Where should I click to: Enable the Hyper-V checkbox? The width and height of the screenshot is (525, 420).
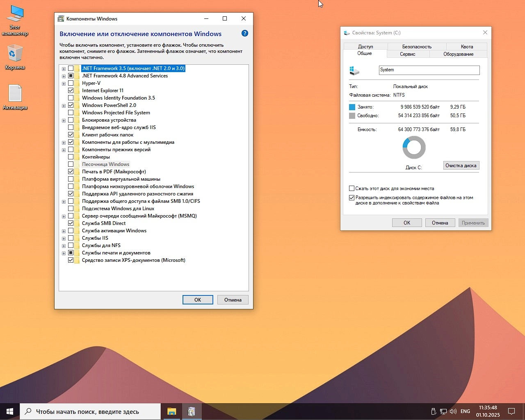(71, 83)
